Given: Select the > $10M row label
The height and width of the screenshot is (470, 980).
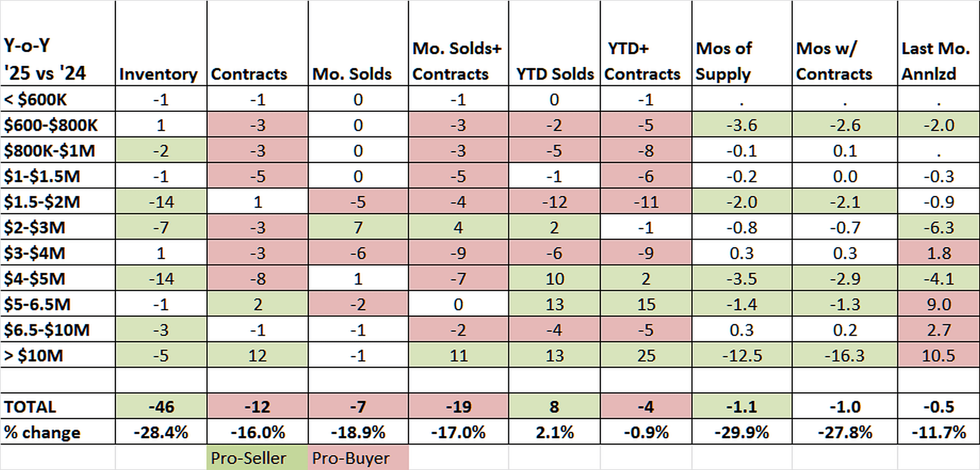Looking at the screenshot, I should (33, 355).
